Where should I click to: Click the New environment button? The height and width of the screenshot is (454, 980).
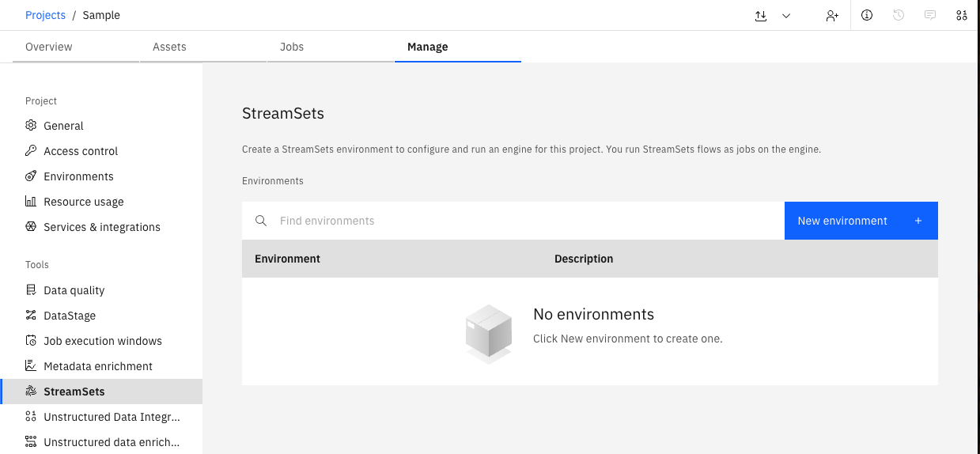(861, 221)
